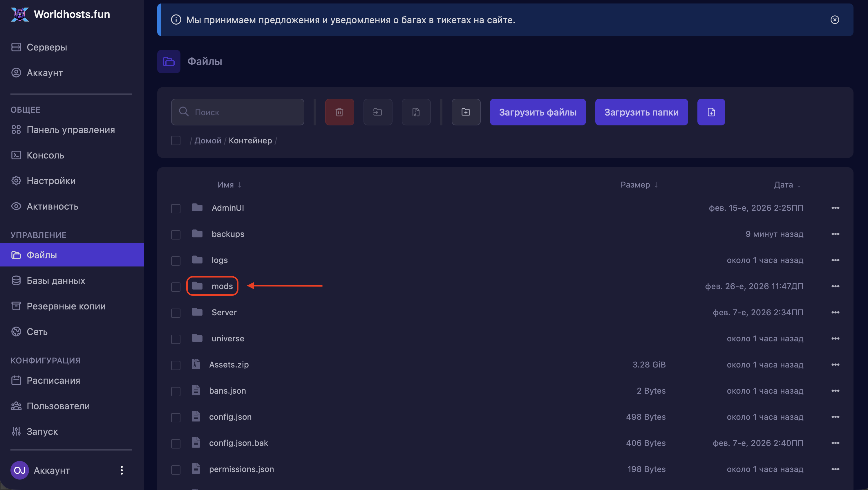Viewport: 868px width, 490px height.
Task: Open the Консоль sidebar item
Action: (x=45, y=155)
